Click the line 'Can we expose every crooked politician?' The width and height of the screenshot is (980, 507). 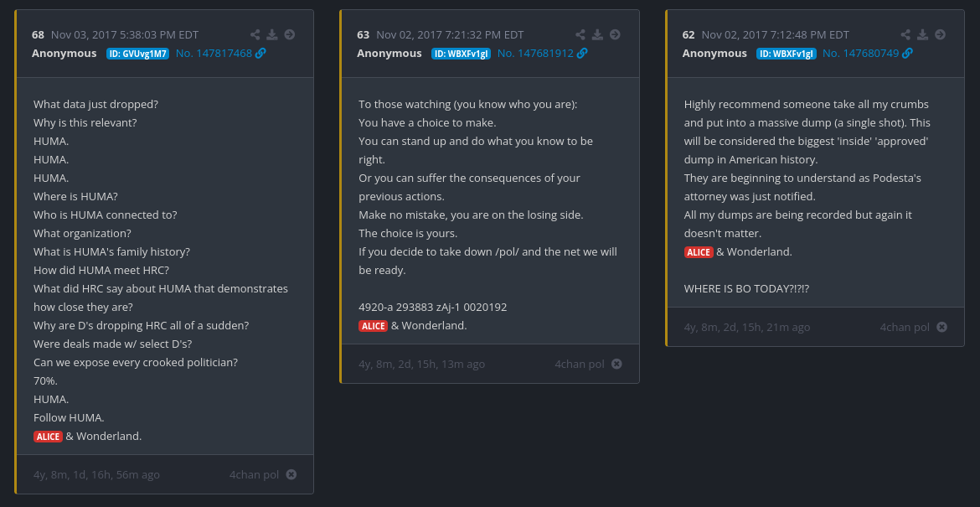click(x=136, y=363)
